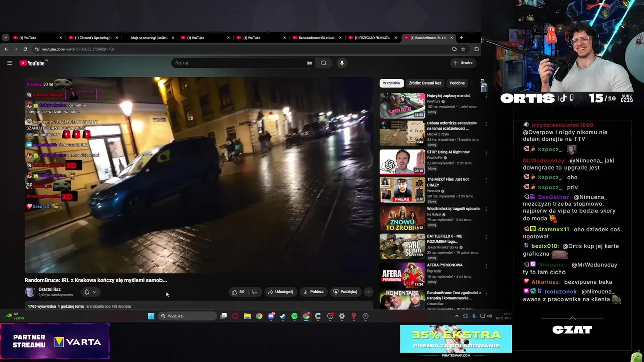Open 'The Mizkif Files Just Got CRAZY' thumbnail
This screenshot has height=362, width=644.
pyautogui.click(x=402, y=190)
